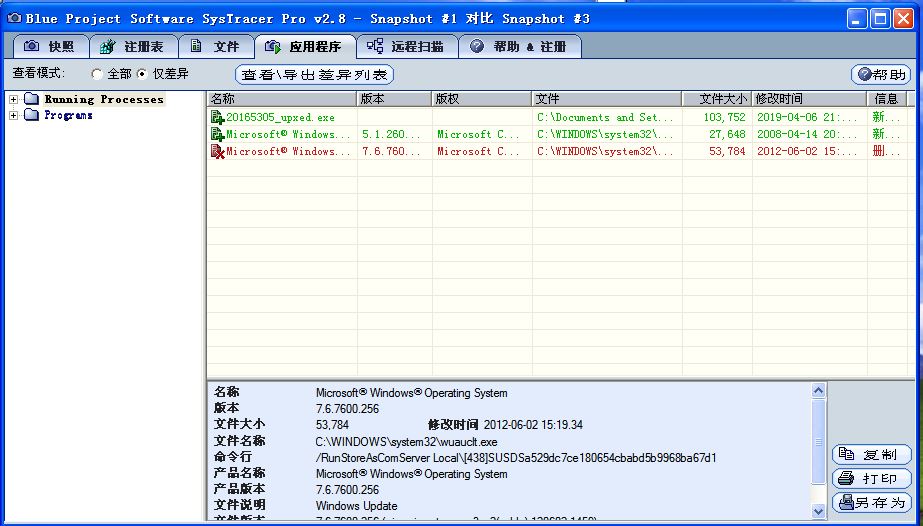Screen dimensions: 923x526
Task: Expand the Programs tree node
Action: point(14,115)
